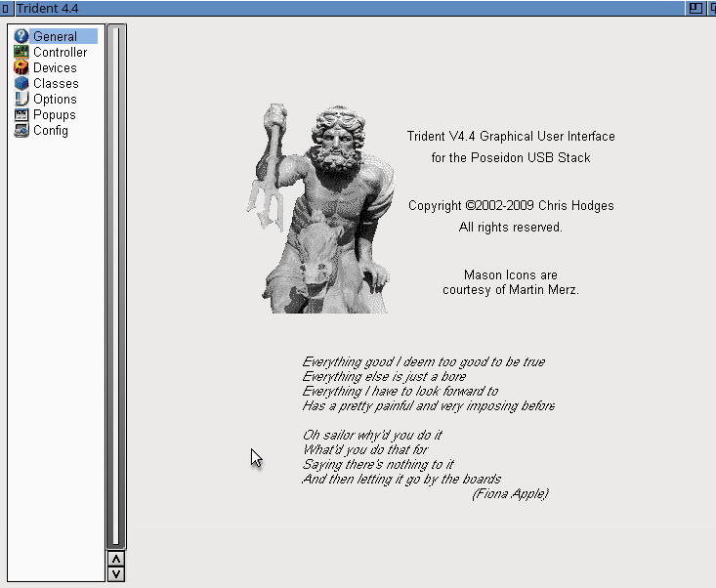Image resolution: width=716 pixels, height=588 pixels.
Task: Open the Config page label
Action: 51,131
